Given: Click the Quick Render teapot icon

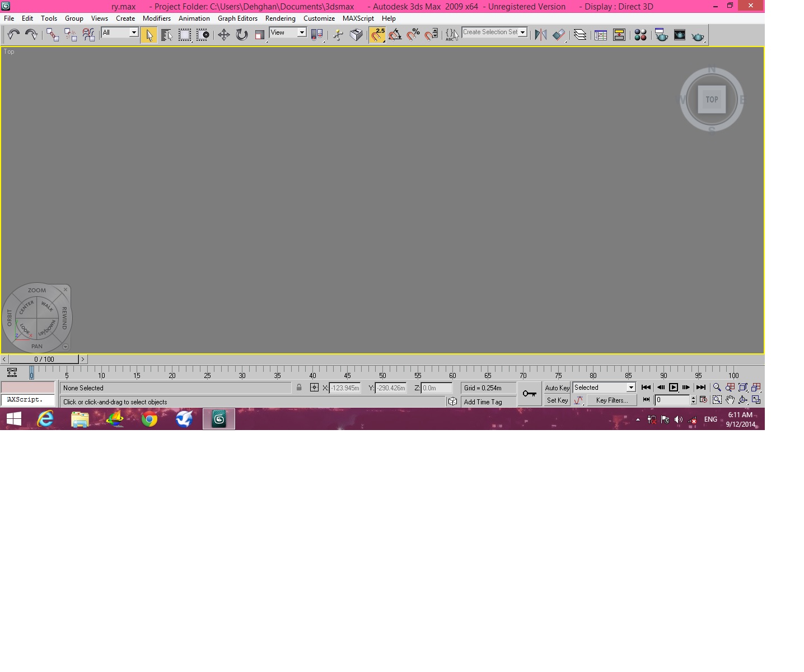Looking at the screenshot, I should click(x=698, y=36).
